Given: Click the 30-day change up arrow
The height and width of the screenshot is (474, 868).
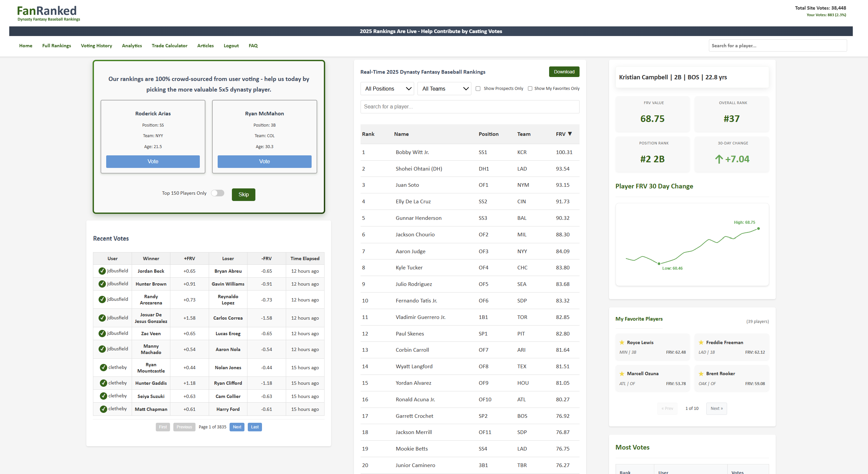Looking at the screenshot, I should 719,159.
